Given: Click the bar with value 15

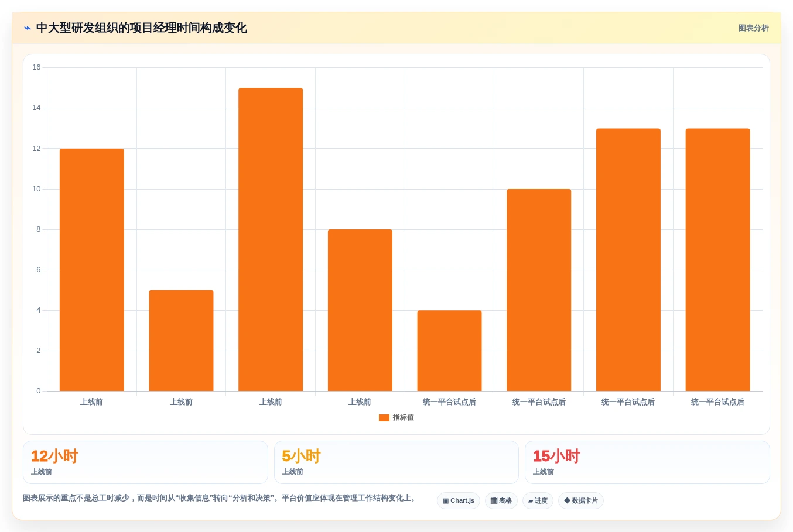Looking at the screenshot, I should (271, 239).
